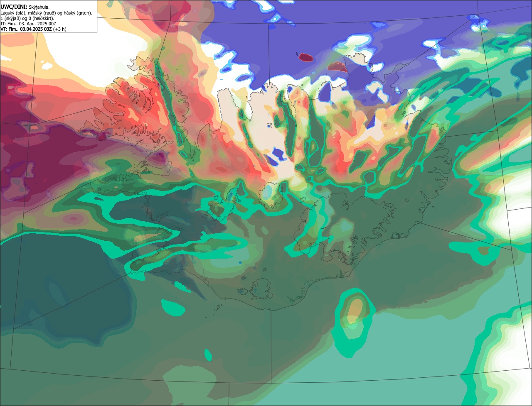Click legend line 'Lágský (blá), miðský (rauð) og háský (græn).'

[46, 13]
